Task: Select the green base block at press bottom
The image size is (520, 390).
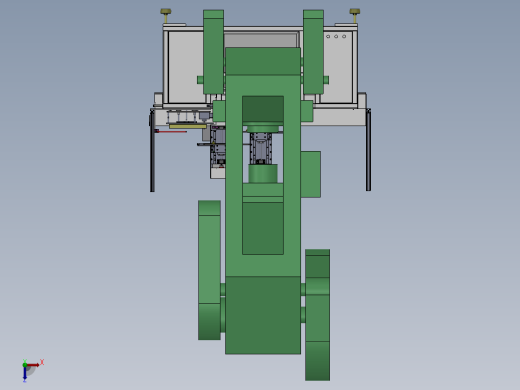Action: click(x=263, y=315)
